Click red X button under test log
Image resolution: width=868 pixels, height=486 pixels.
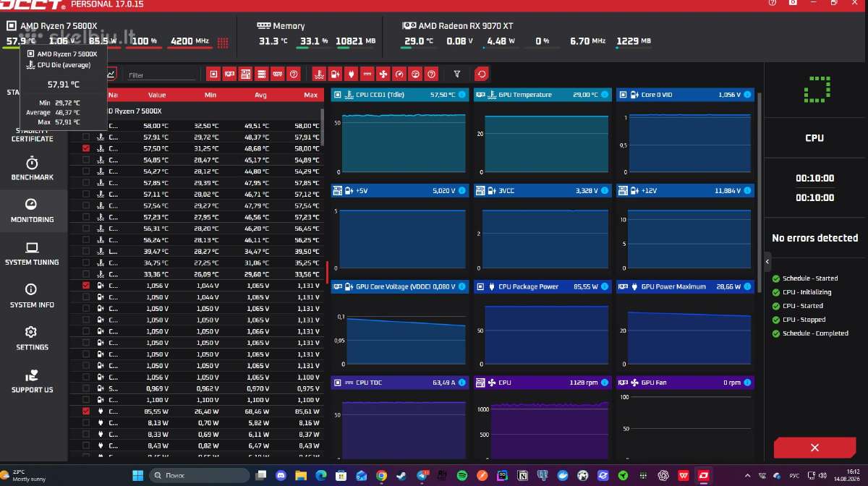click(814, 448)
